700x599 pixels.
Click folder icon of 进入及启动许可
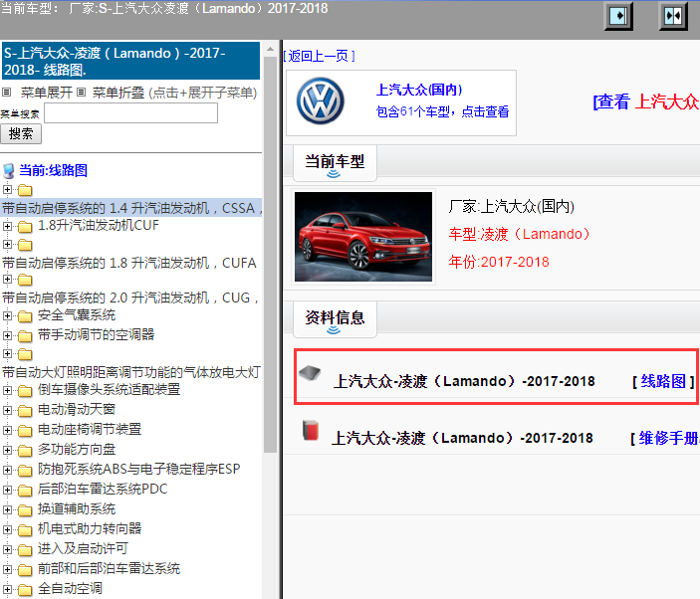25,549
